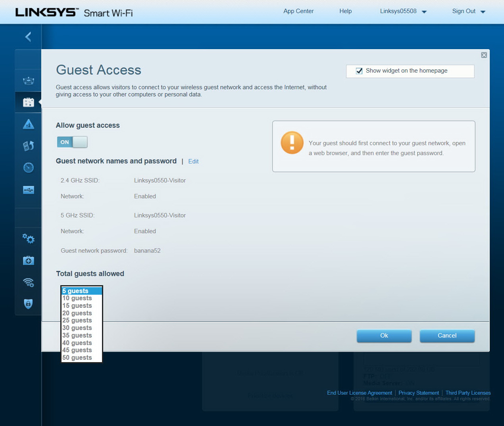This screenshot has width=504, height=426.
Task: Click the orange exclamation warning icon
Action: (292, 143)
